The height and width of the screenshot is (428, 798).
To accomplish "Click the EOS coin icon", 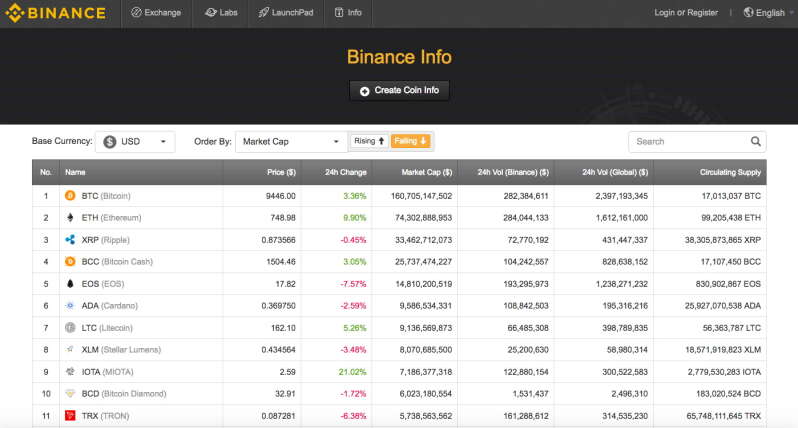I will [x=70, y=283].
